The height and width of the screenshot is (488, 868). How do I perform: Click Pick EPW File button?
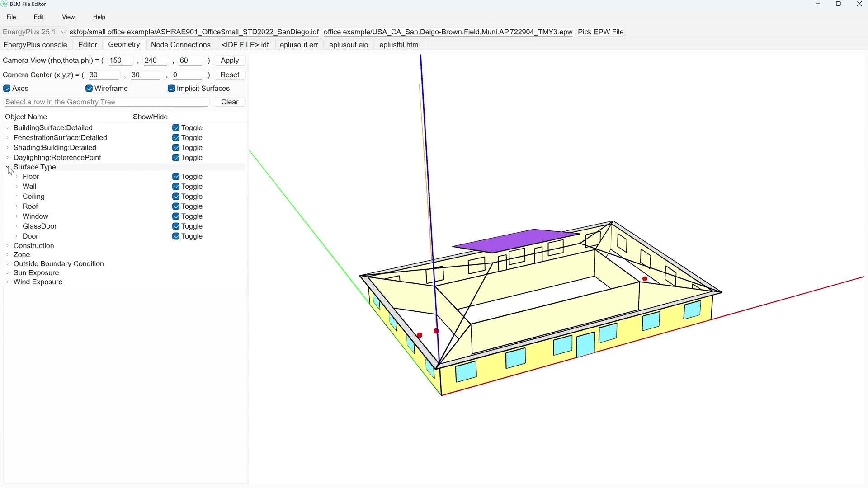tap(600, 32)
